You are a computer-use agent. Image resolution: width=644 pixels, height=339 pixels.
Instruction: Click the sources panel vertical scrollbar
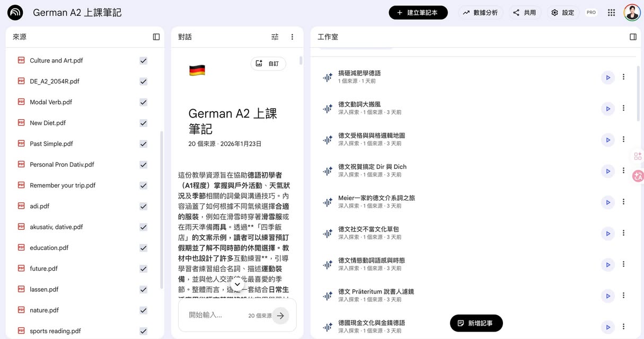tap(162, 209)
